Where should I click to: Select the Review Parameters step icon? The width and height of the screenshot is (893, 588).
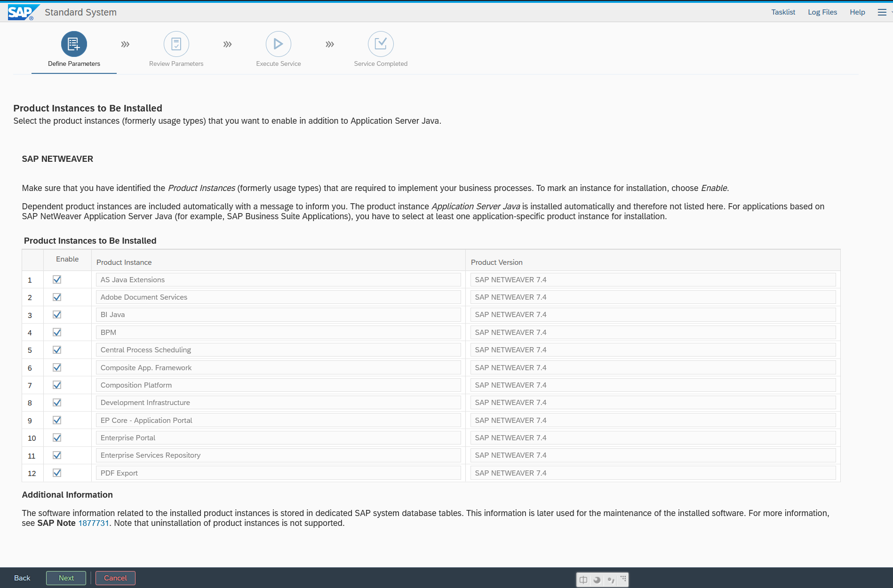(176, 44)
